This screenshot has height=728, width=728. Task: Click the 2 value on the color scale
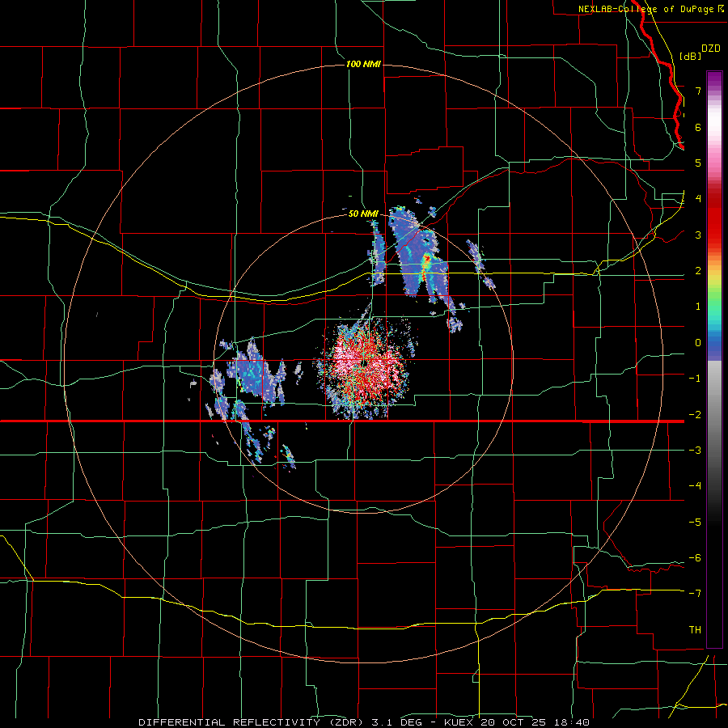698,270
